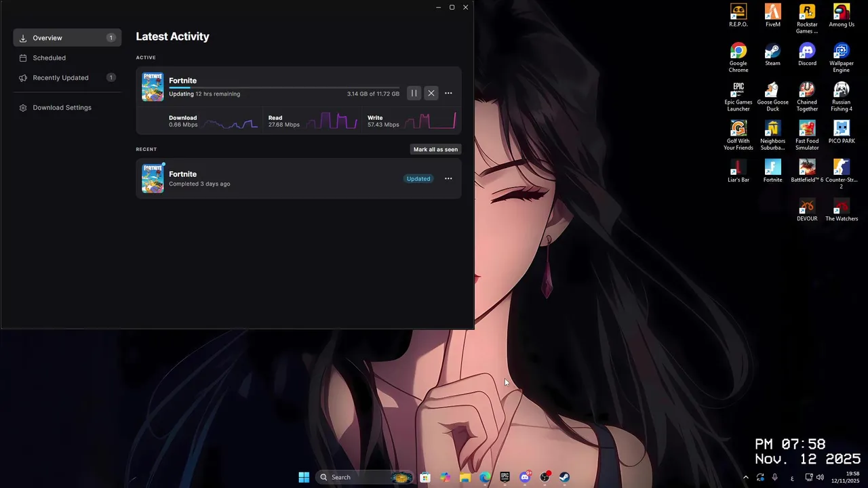
Task: Open Google Chrome desktop shortcut
Action: (738, 58)
